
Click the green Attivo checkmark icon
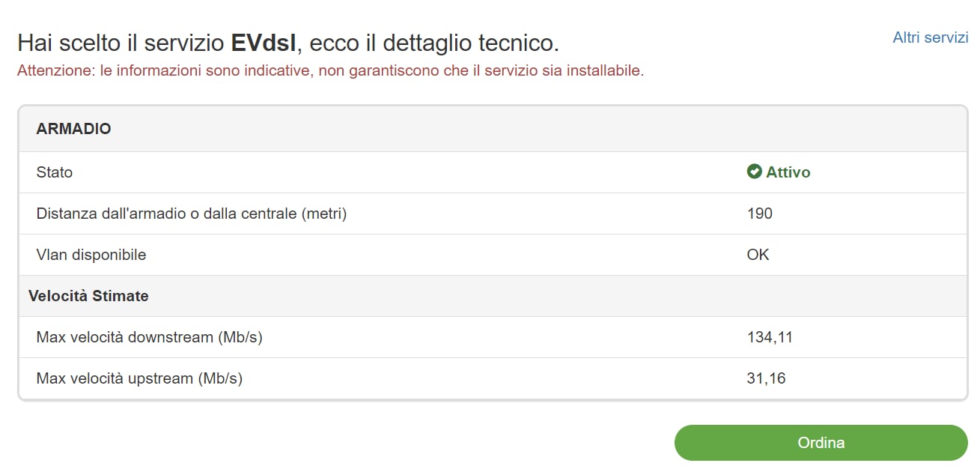[x=754, y=172]
